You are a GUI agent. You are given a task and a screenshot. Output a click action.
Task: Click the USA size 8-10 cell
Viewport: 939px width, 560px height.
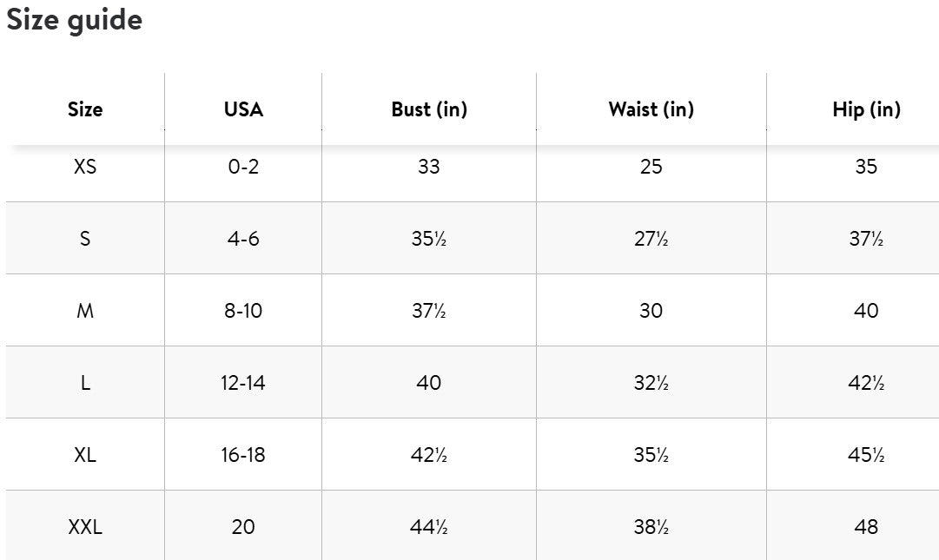(243, 311)
